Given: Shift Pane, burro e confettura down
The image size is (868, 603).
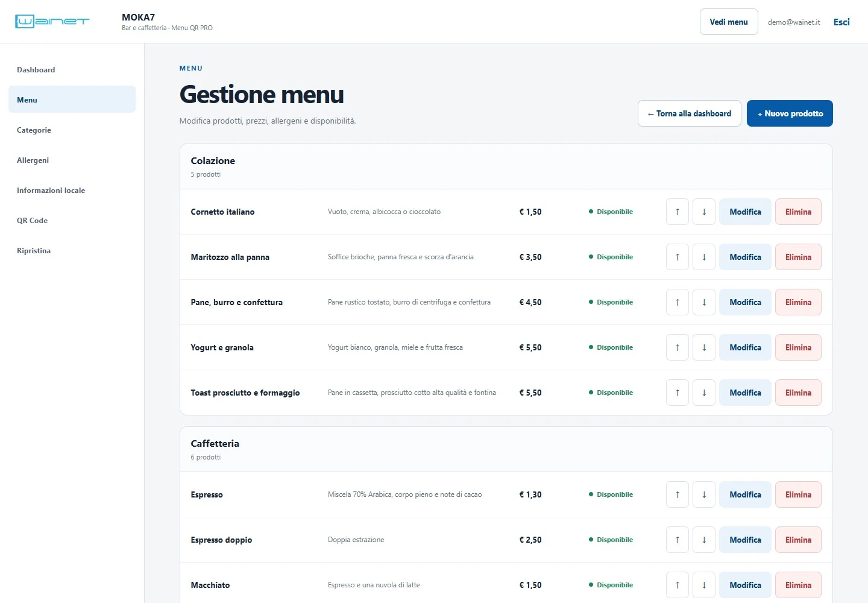Looking at the screenshot, I should [x=704, y=302].
